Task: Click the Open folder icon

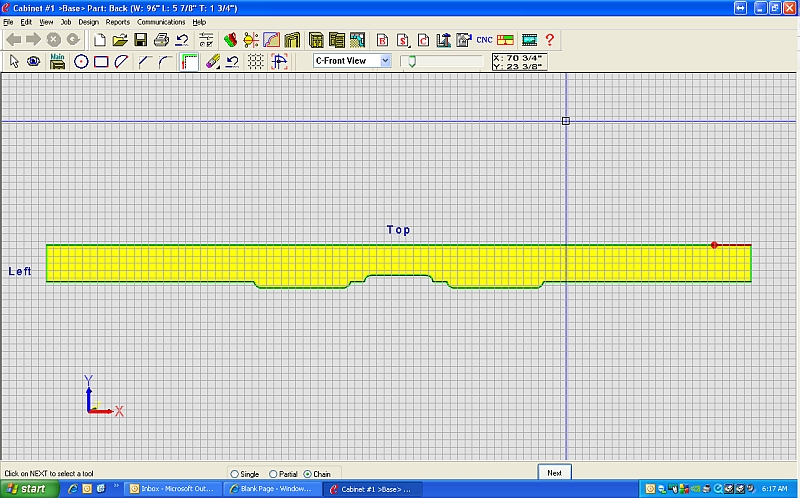Action: pos(120,40)
